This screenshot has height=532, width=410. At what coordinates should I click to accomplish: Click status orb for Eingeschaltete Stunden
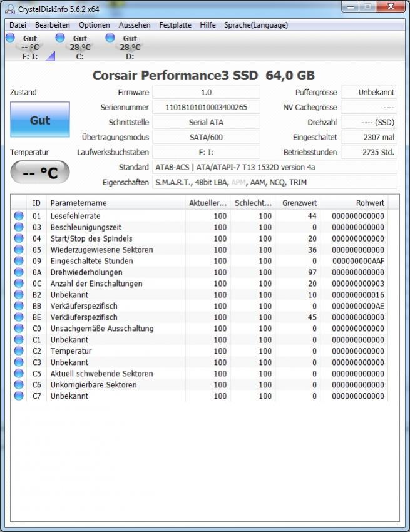tap(19, 260)
